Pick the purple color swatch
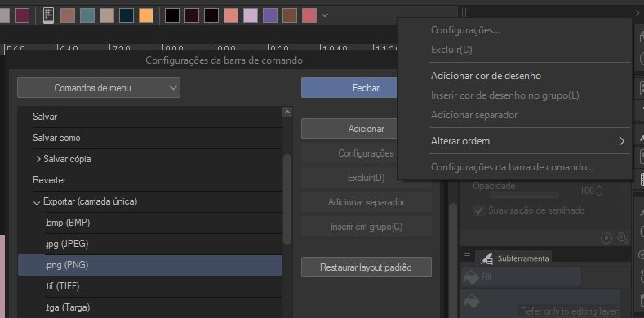The width and height of the screenshot is (644, 318). [x=270, y=15]
